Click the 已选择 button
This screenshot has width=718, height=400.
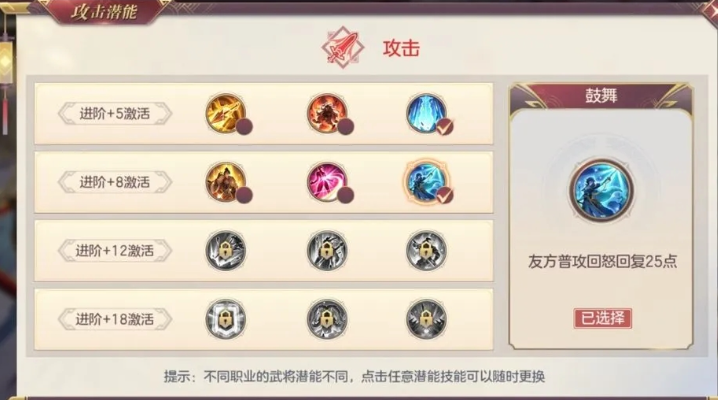click(x=603, y=318)
